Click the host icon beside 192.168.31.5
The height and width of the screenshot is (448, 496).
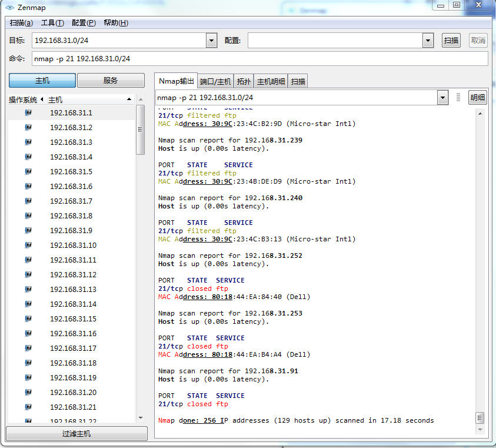28,171
